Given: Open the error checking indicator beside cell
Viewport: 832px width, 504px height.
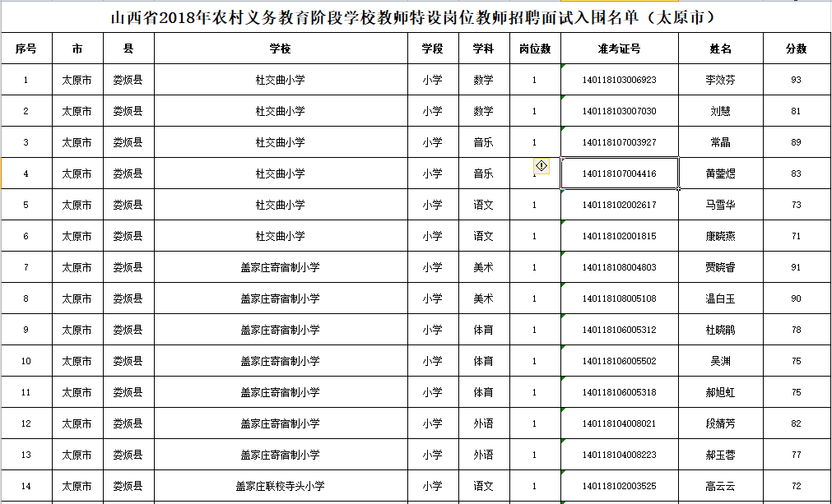Looking at the screenshot, I should tap(540, 165).
